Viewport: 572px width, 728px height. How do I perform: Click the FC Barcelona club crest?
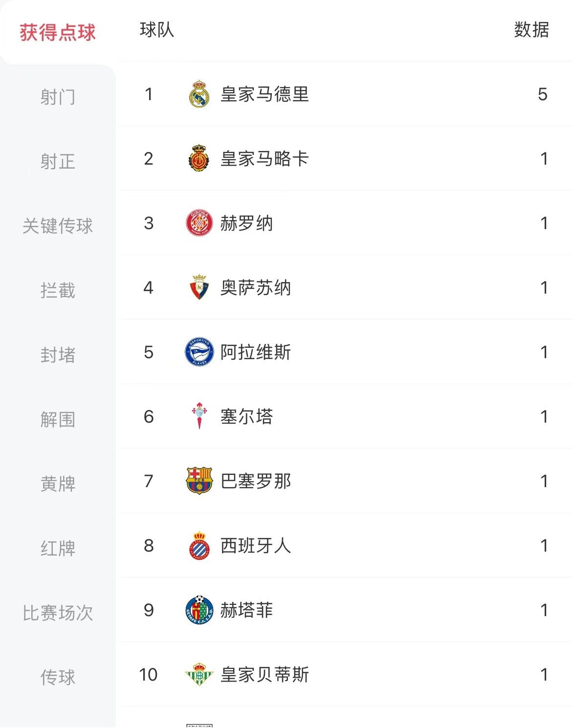pos(199,481)
